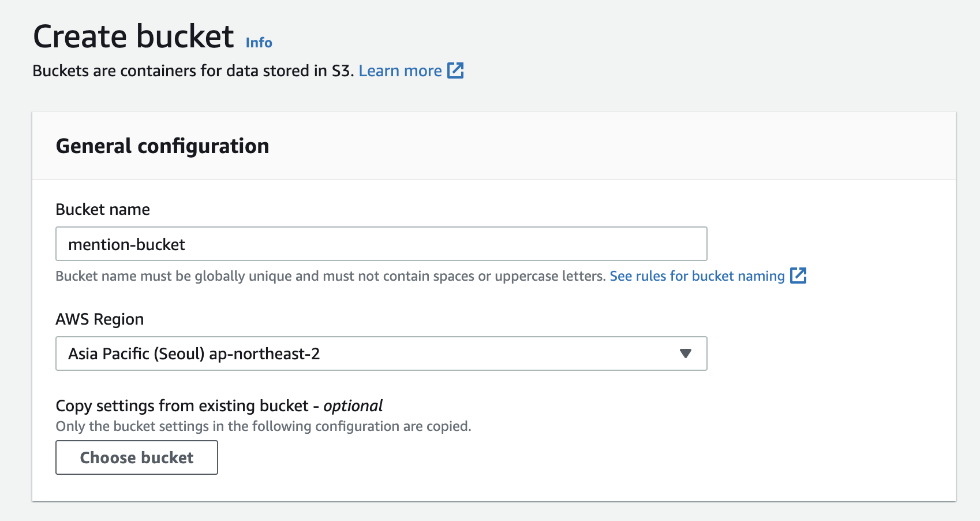Click Copy settings from existing bucket label

[182, 405]
